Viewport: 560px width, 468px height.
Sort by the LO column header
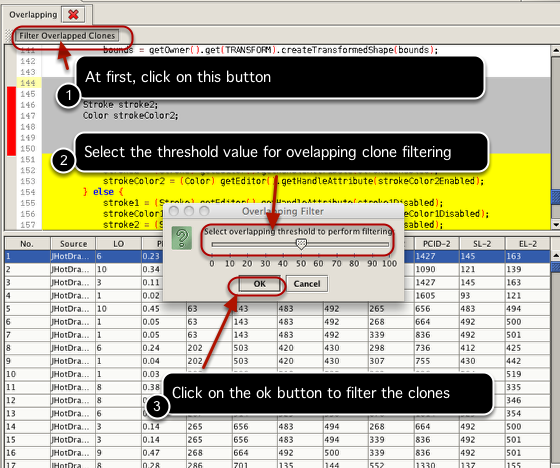119,244
